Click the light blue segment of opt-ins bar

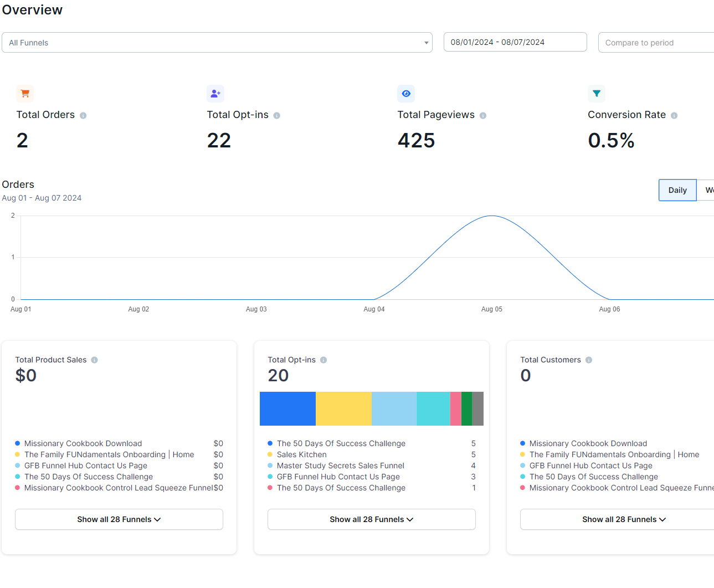click(394, 408)
